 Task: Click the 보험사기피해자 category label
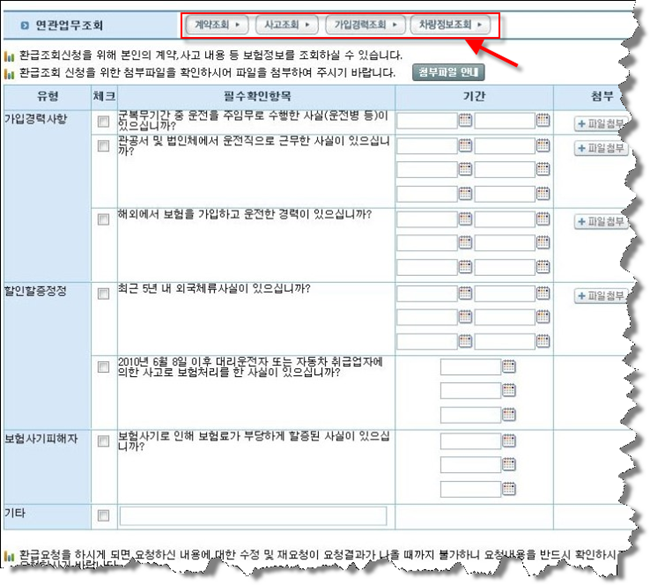tap(41, 439)
